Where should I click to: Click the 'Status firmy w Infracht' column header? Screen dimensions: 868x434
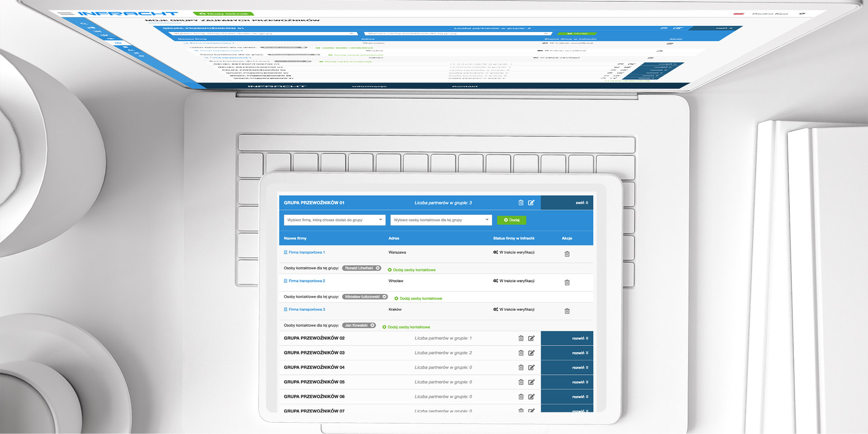pos(514,238)
